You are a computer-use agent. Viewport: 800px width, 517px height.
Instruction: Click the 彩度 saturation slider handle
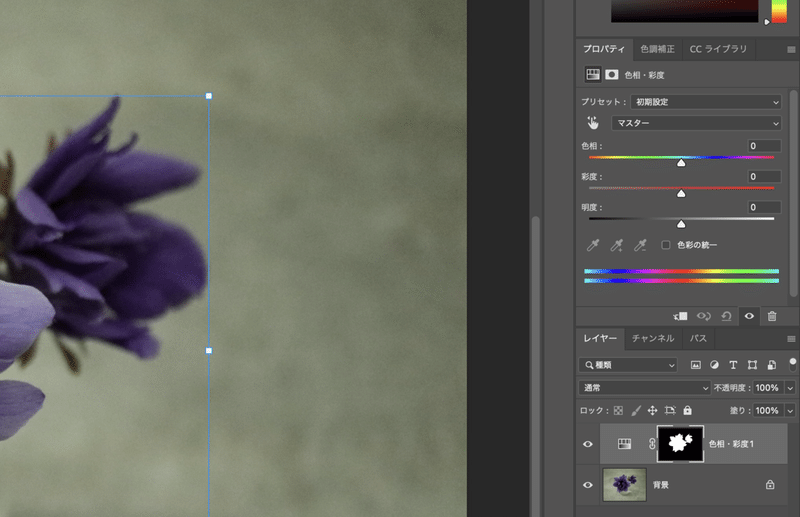[681, 193]
